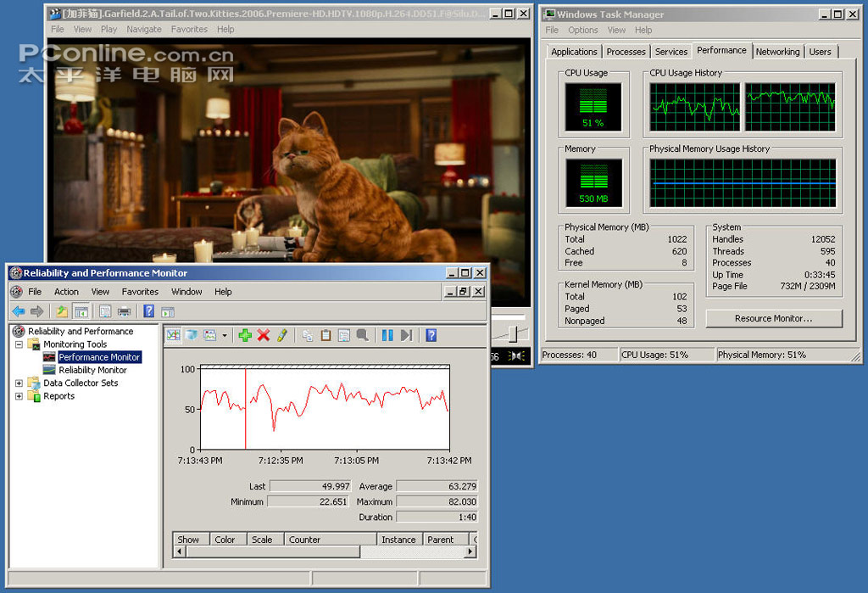The width and height of the screenshot is (868, 593).
Task: Click the media player volume slider handle
Action: [514, 334]
